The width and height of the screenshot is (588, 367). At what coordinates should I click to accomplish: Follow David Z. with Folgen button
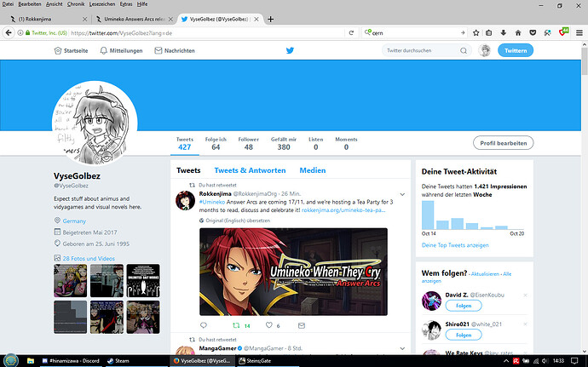point(464,306)
